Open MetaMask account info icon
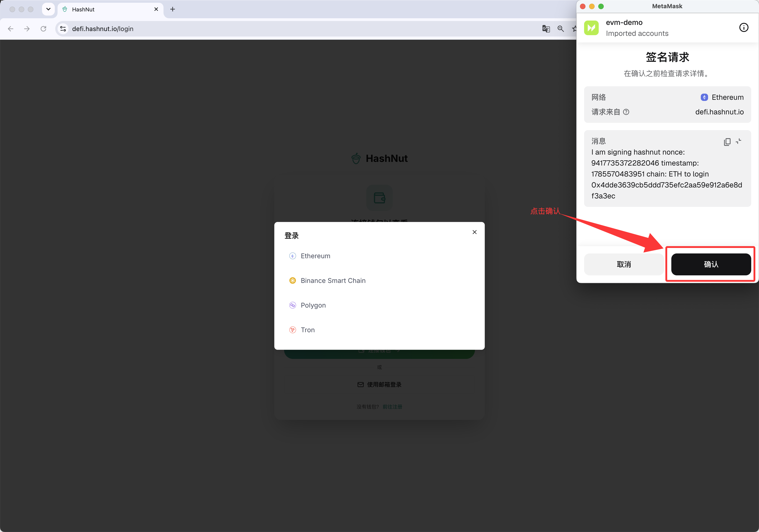759x532 pixels. tap(744, 28)
